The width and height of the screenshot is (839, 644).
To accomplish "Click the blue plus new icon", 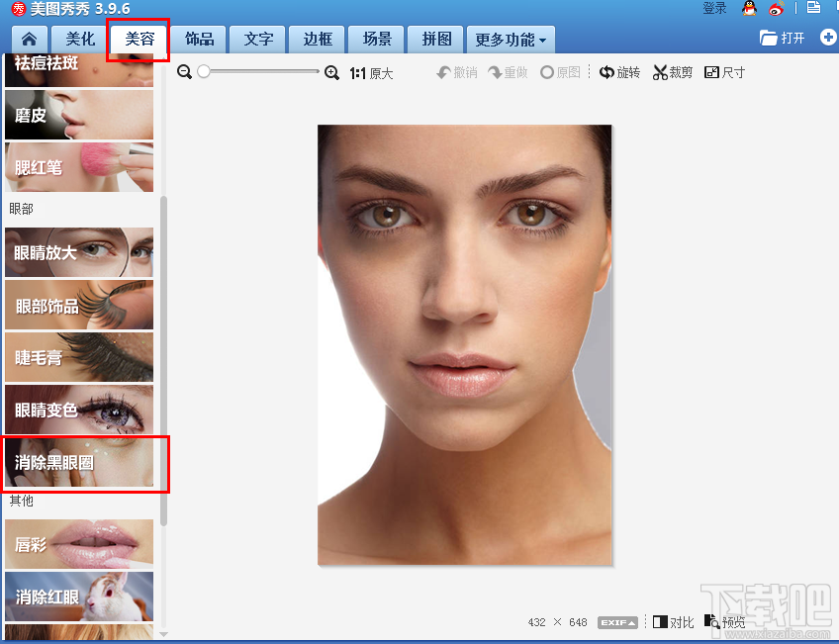I will pos(828,38).
